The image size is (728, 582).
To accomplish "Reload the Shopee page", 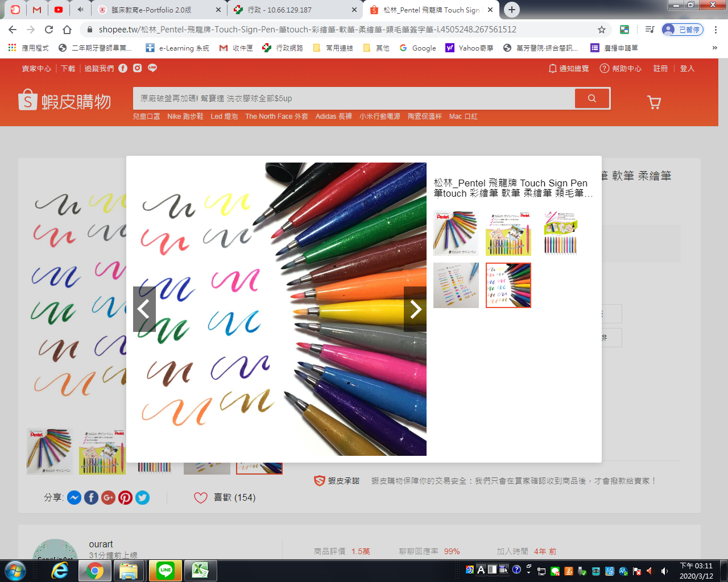I will (49, 30).
